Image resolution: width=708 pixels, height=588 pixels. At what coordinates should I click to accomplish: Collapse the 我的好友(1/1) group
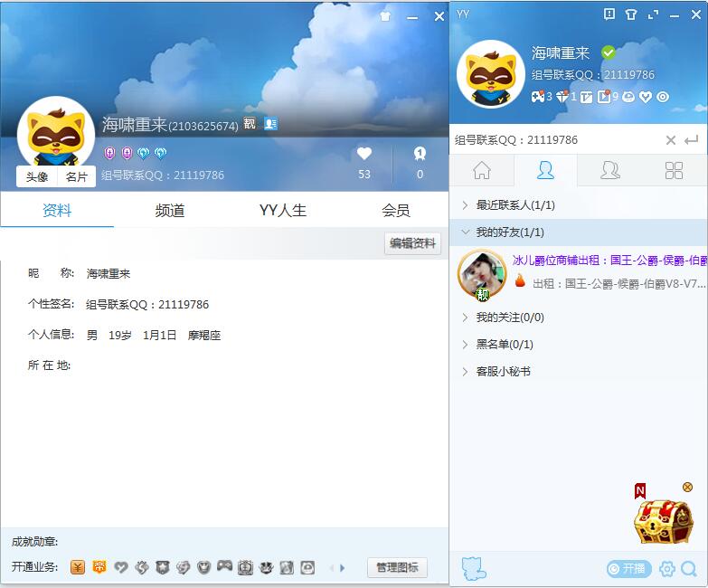pyautogui.click(x=579, y=232)
